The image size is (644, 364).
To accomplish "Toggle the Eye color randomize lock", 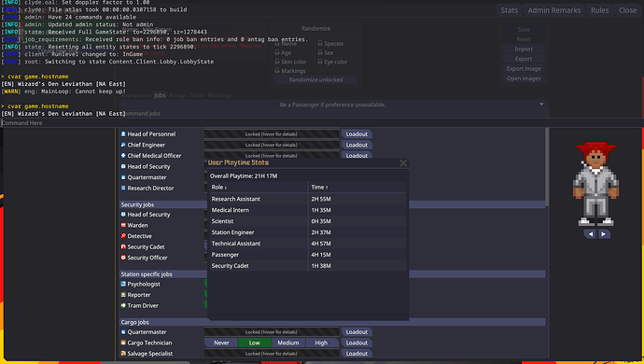I will (320, 62).
